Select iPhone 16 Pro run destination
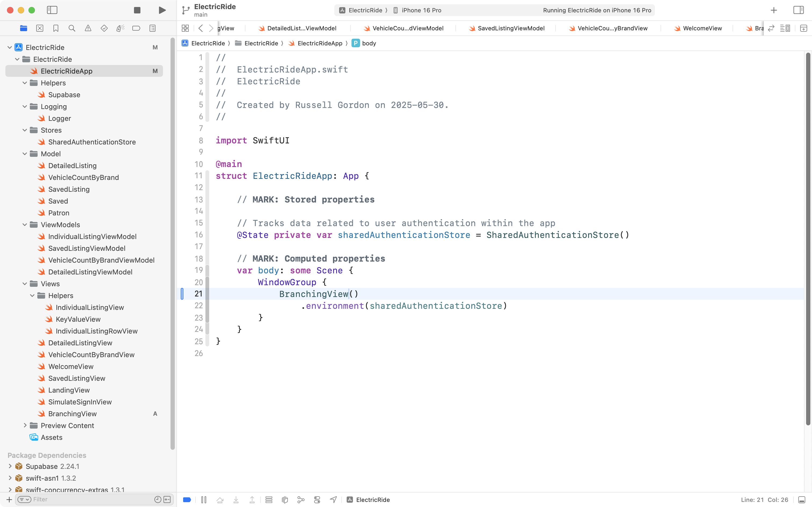This screenshot has width=812, height=507. (421, 10)
